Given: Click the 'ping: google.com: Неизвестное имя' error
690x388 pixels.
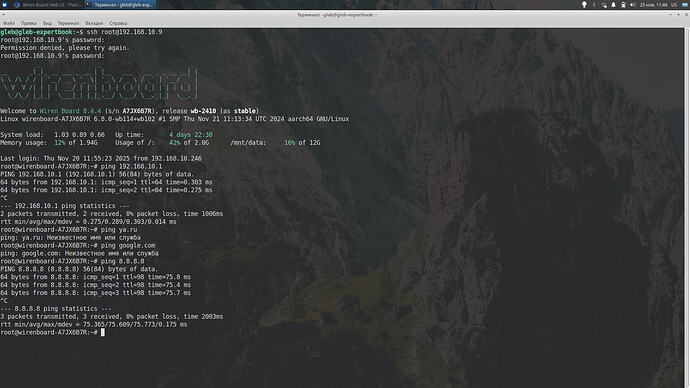Looking at the screenshot, I should (x=80, y=253).
